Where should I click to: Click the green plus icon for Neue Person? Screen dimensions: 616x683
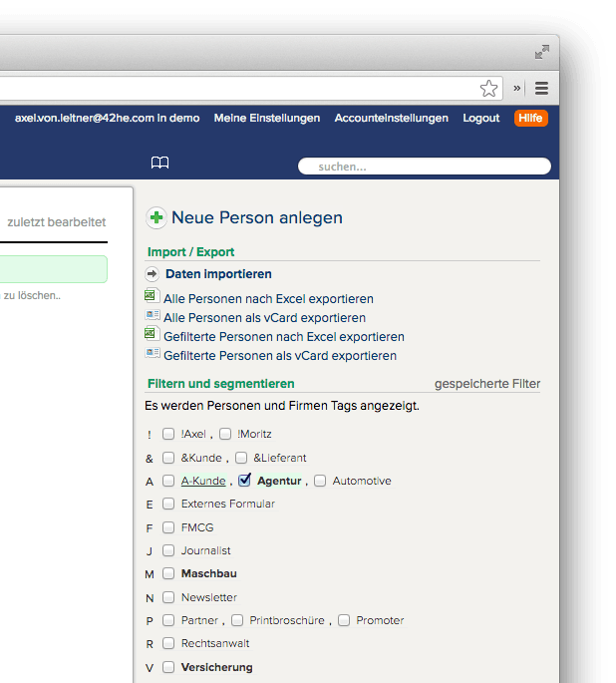point(156,217)
